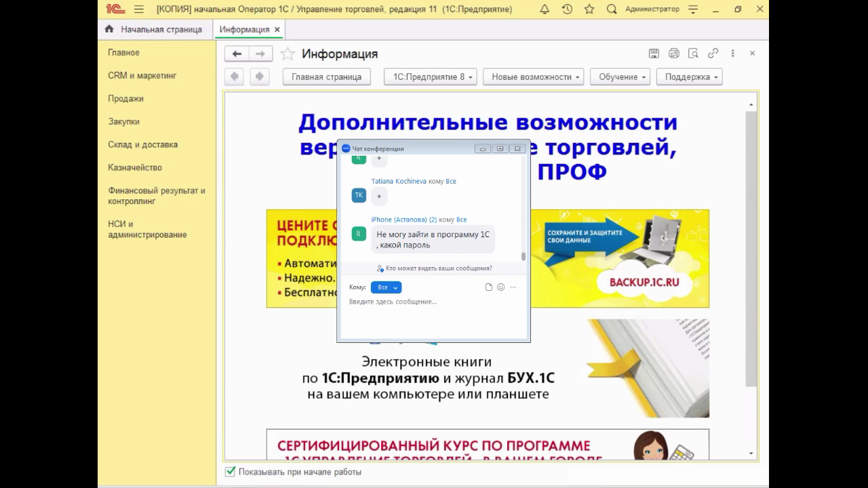This screenshot has height=488, width=868.
Task: Toggle 'Показывать при начале работы' checkbox
Action: coord(231,472)
